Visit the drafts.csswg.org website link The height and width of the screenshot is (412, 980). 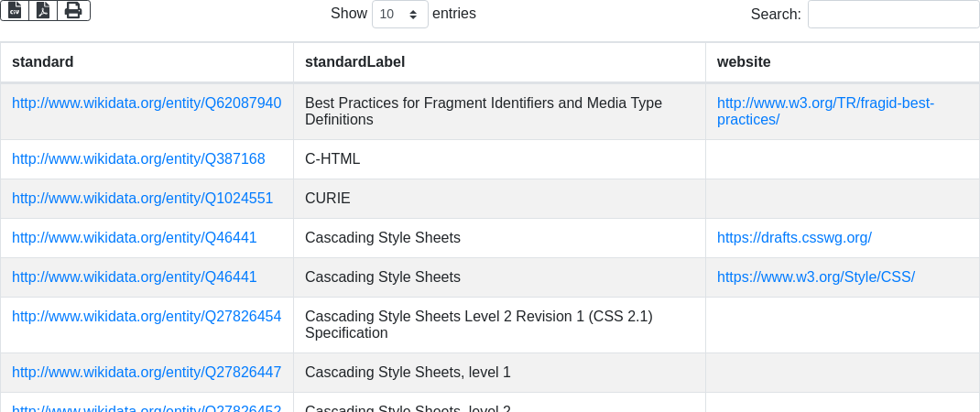794,238
